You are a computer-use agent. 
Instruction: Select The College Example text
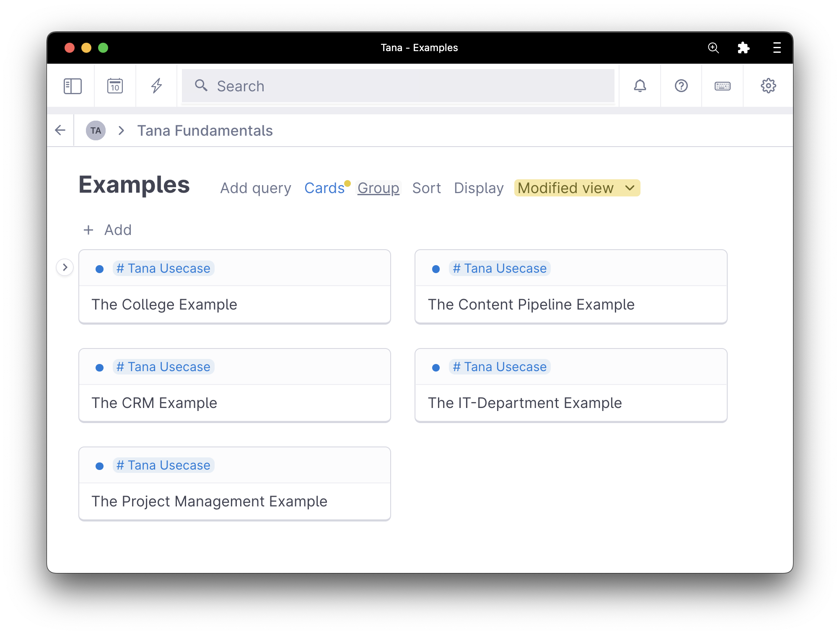(164, 305)
